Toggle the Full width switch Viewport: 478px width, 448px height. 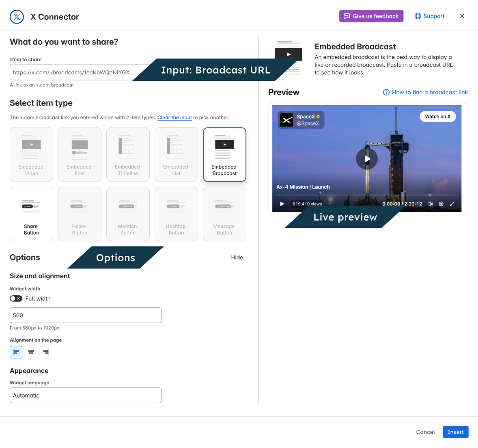[16, 299]
